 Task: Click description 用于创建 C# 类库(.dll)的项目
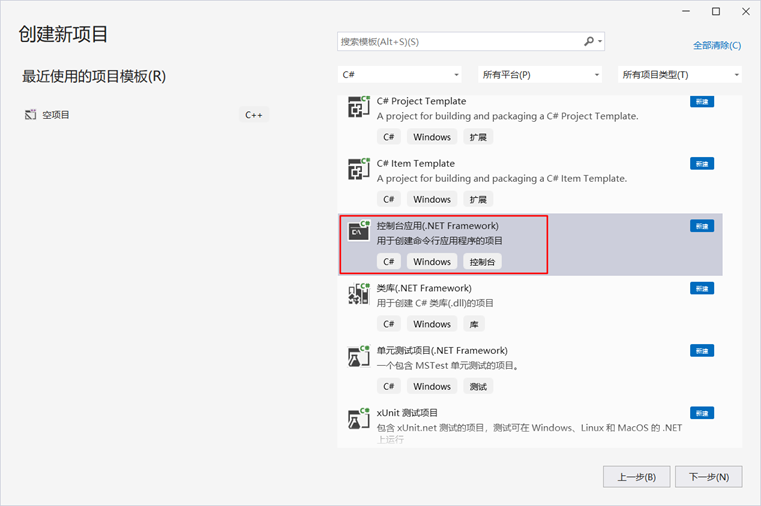(435, 303)
